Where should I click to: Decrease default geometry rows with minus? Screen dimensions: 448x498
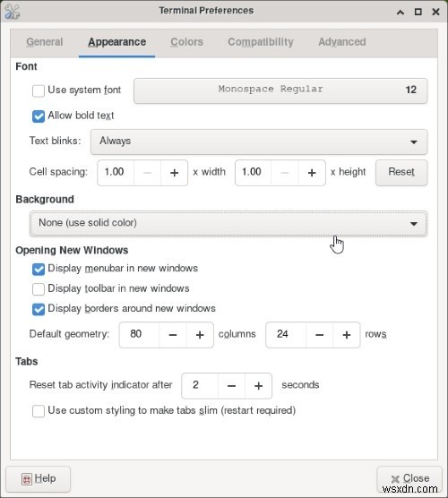pyautogui.click(x=319, y=335)
